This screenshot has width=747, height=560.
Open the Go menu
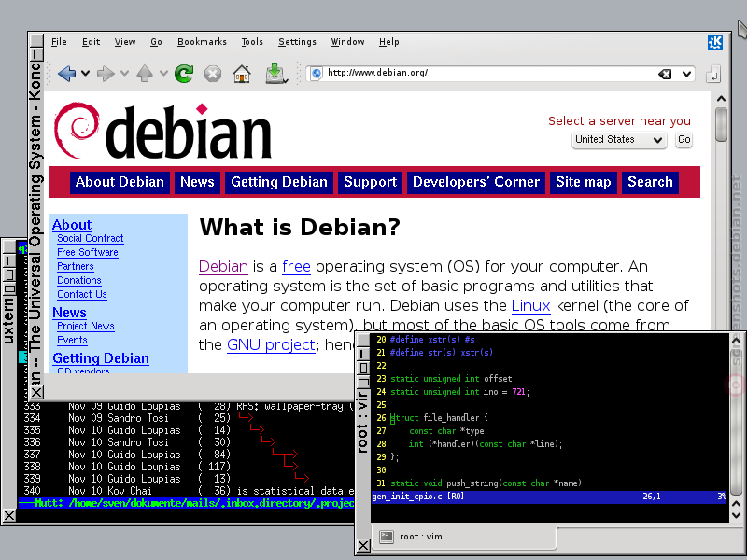tap(156, 42)
